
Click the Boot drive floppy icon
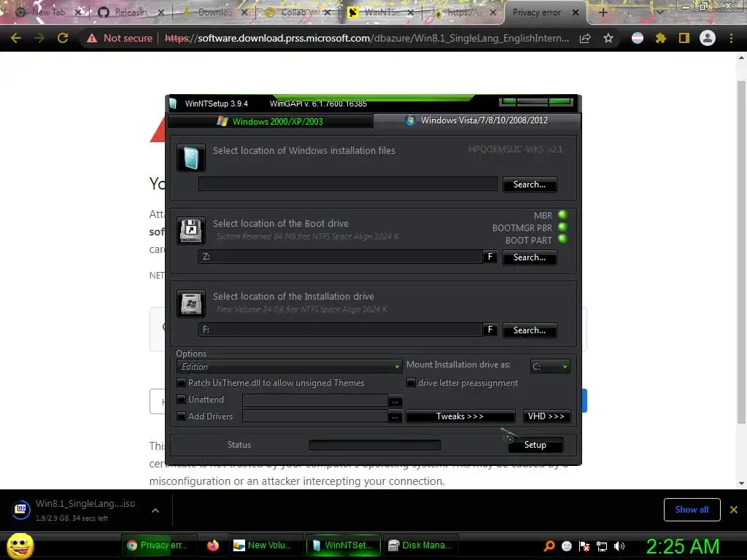coord(191,230)
